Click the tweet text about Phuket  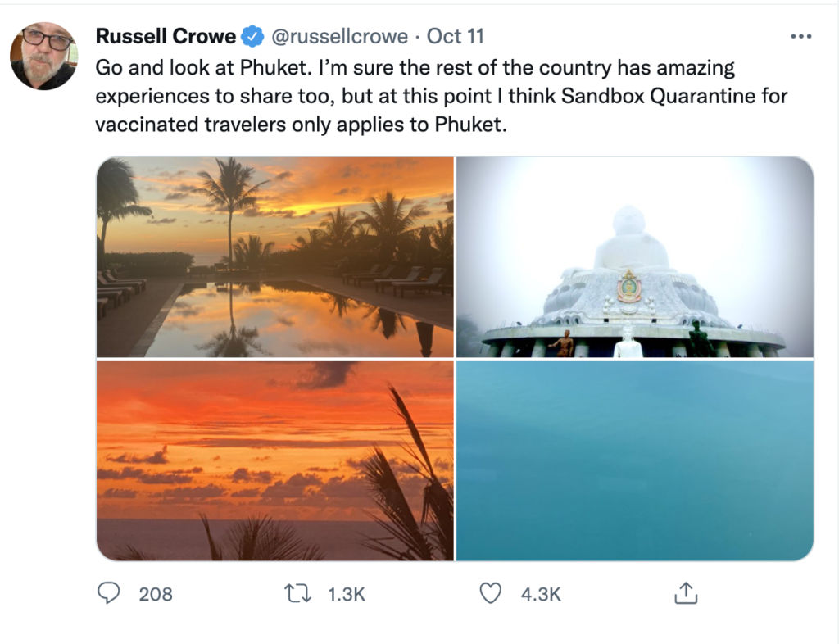tap(442, 97)
